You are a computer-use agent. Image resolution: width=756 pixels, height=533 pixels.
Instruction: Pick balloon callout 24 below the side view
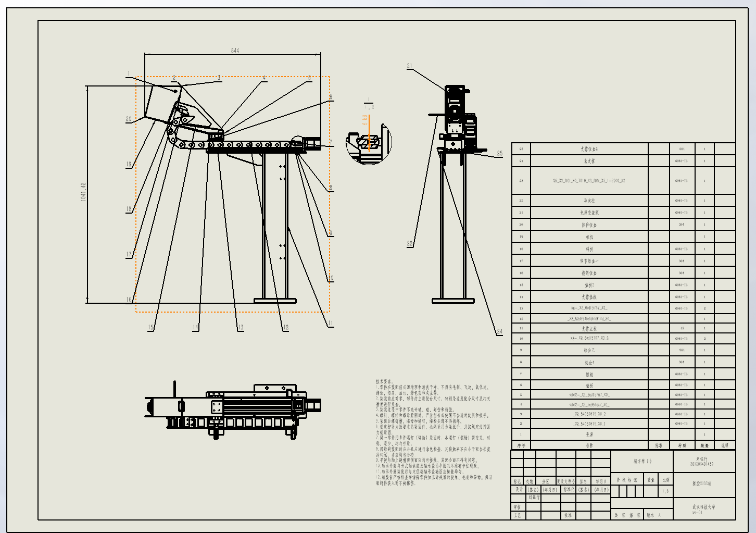[500, 331]
